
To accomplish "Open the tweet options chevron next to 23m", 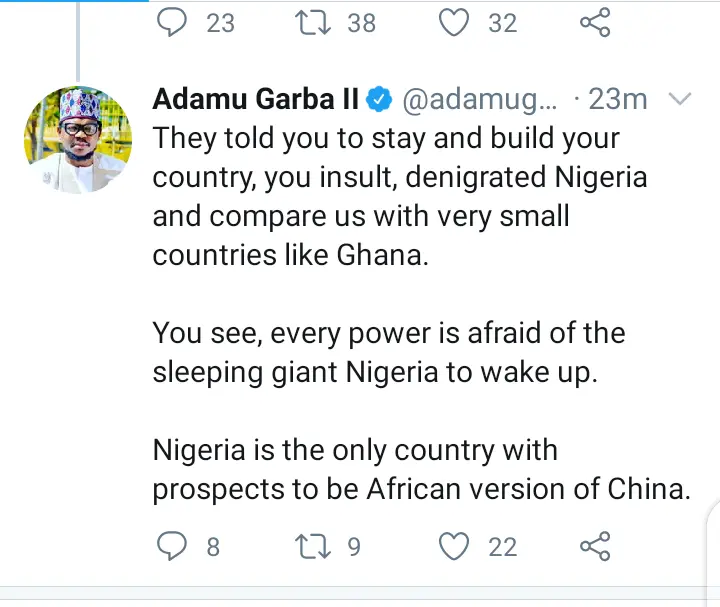I will click(679, 99).
